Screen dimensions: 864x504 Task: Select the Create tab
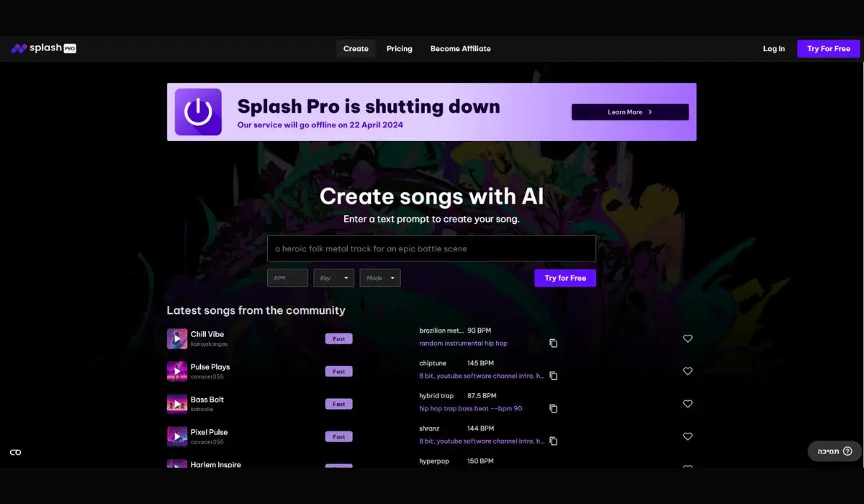pos(355,48)
